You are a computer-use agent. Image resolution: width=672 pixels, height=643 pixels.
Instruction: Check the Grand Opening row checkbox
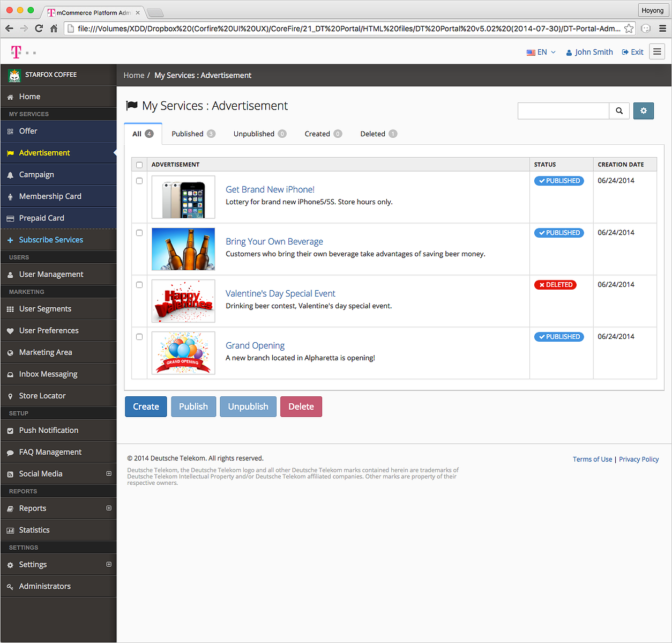click(139, 337)
